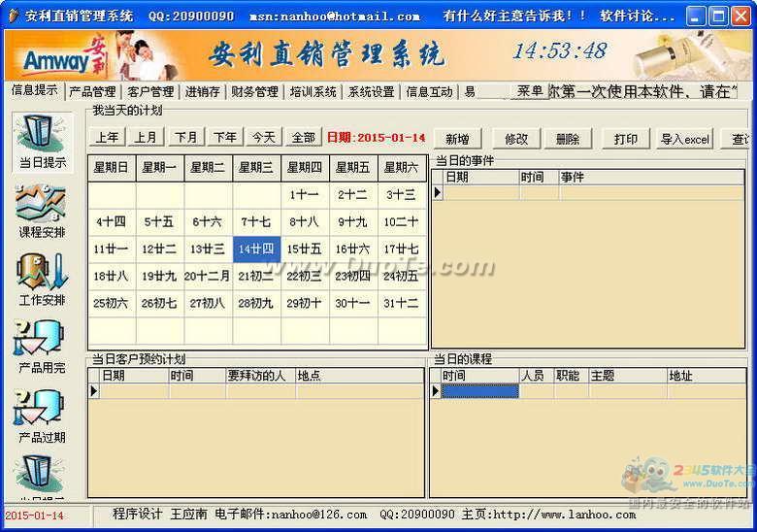Viewport: 757px width, 532px height.
Task: Go to previous year with 上年
Action: [x=107, y=138]
